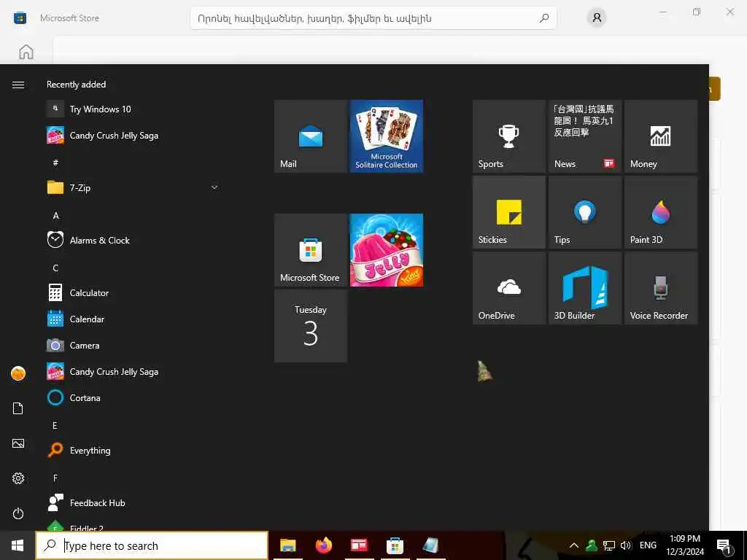Launch the Stickies tile
Screen dimensions: 747x560
tap(508, 212)
